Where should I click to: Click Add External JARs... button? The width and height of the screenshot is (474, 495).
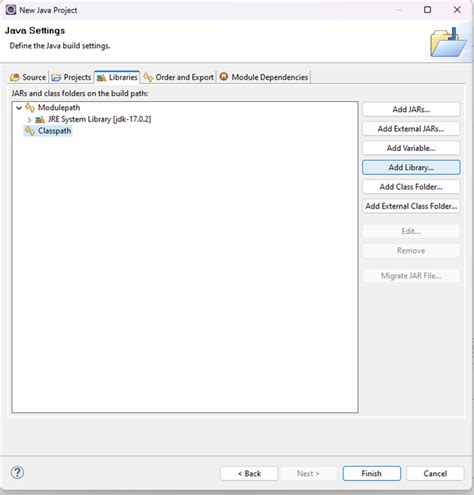coord(411,129)
